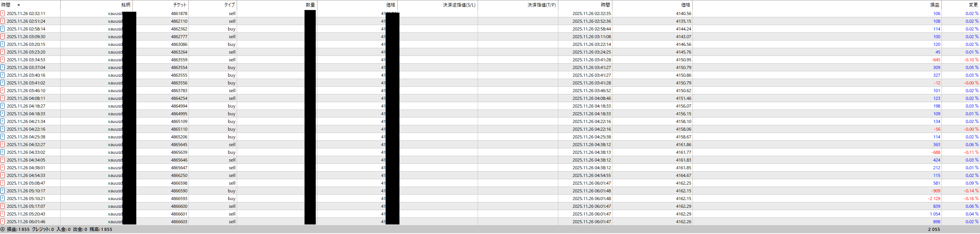The image size is (980, 234).
Task: Click the order icon for 2025.11.26 02:32:11 row
Action: [x=3, y=13]
